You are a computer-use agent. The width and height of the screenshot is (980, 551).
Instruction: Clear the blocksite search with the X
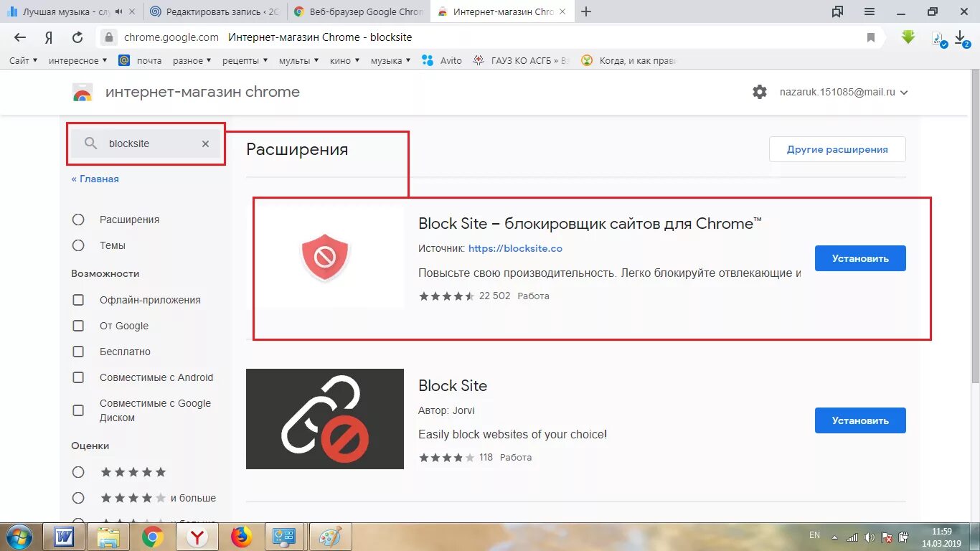(205, 143)
